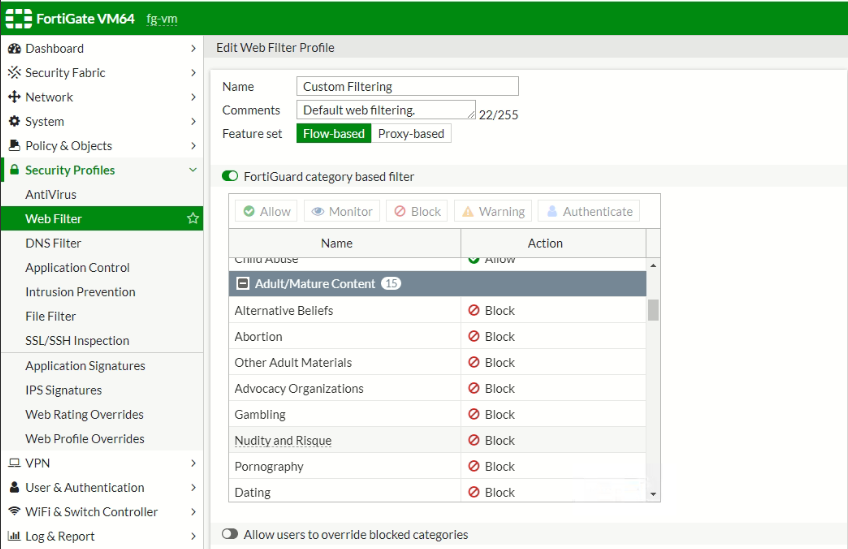848x549 pixels.
Task: Click the Block action button
Action: (417, 211)
